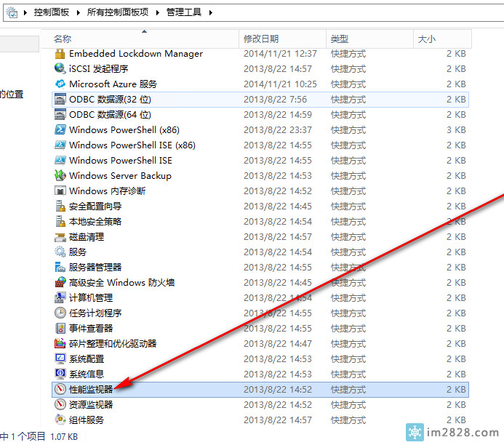Open the Windows Server Backup icon
Image resolution: width=504 pixels, height=445 pixels.
[60, 175]
